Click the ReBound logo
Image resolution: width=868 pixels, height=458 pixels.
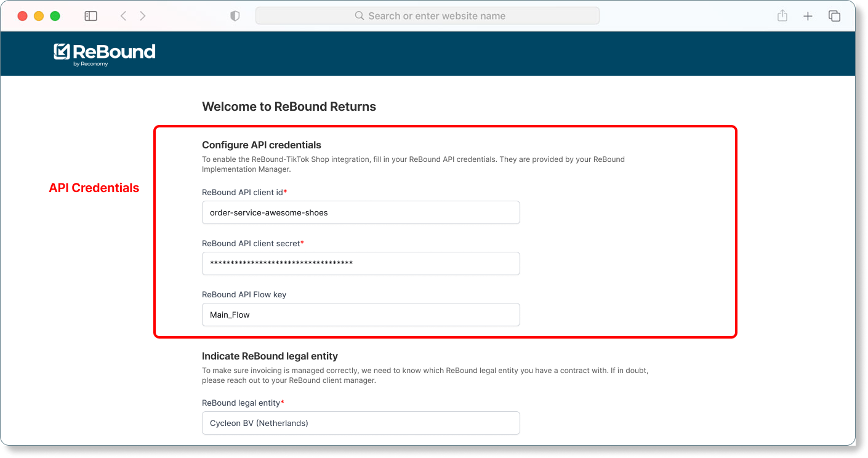(x=105, y=54)
